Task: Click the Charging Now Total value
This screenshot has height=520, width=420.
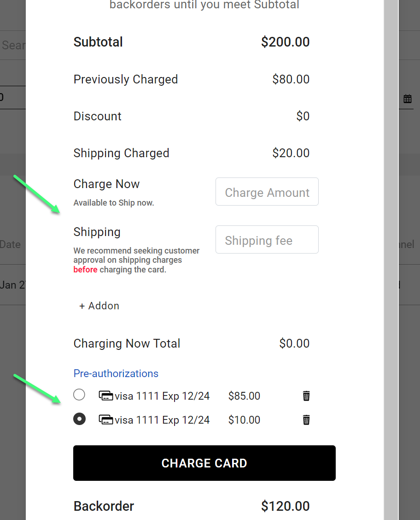Action: coord(294,343)
